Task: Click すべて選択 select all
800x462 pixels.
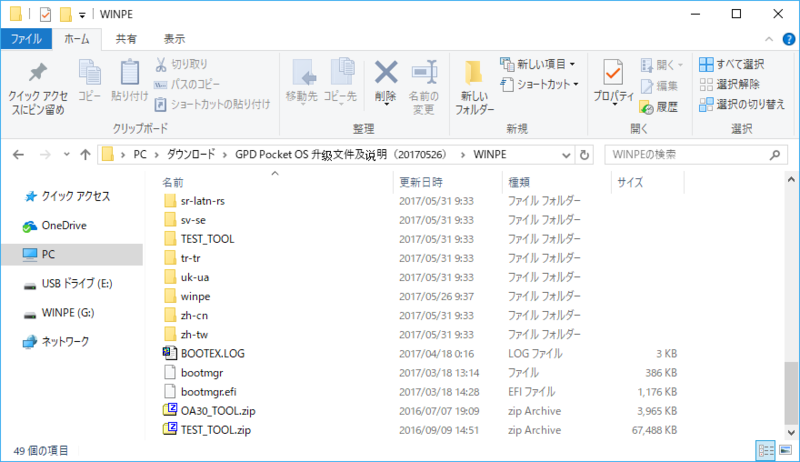Action: (732, 64)
